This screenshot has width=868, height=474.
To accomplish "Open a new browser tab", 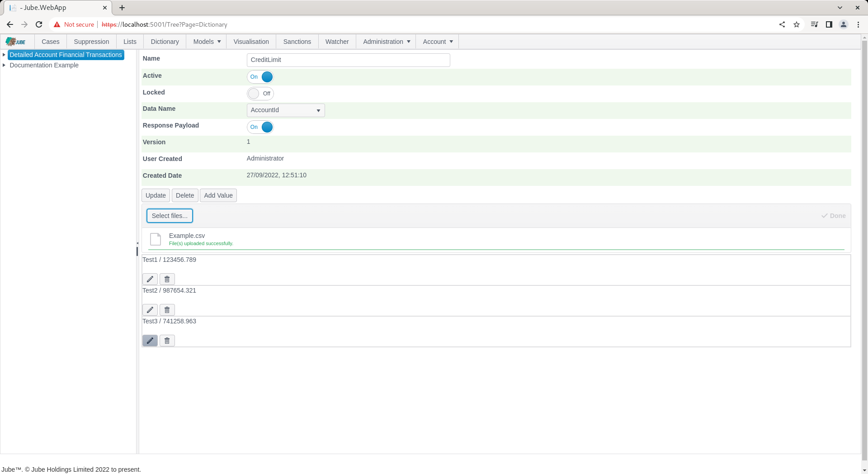I will point(122,8).
